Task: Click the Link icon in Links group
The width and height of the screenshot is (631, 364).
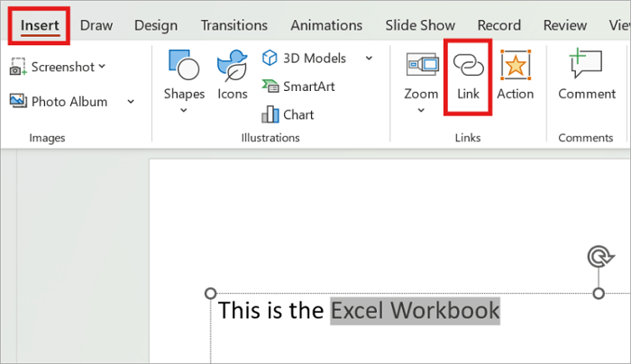Action: pyautogui.click(x=468, y=65)
